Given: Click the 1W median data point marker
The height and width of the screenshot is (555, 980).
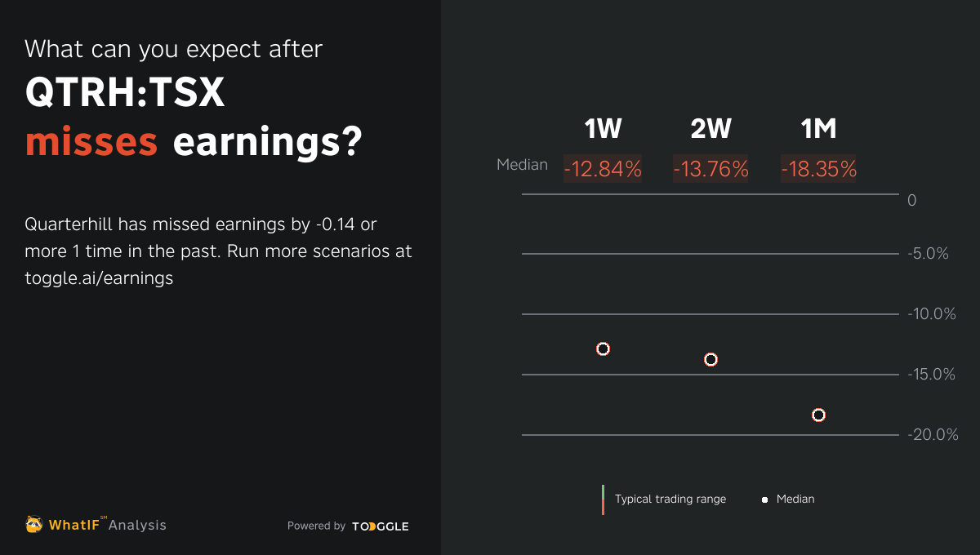Looking at the screenshot, I should point(604,349).
